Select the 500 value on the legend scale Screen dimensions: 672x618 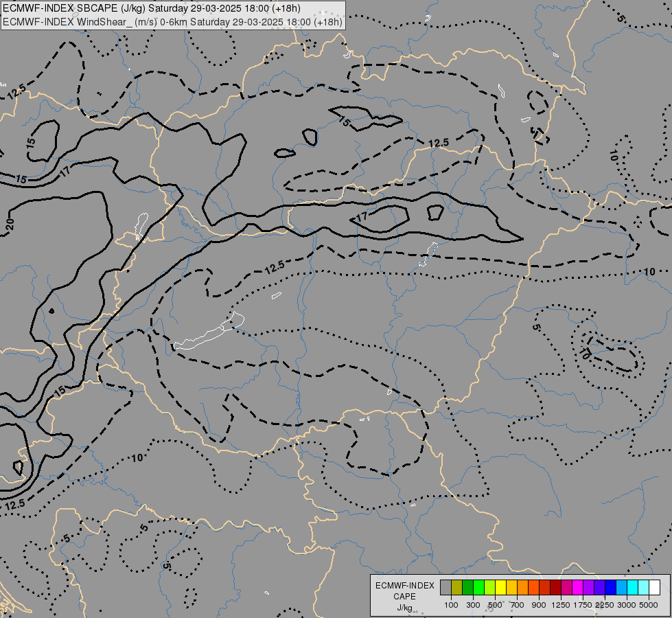click(495, 605)
